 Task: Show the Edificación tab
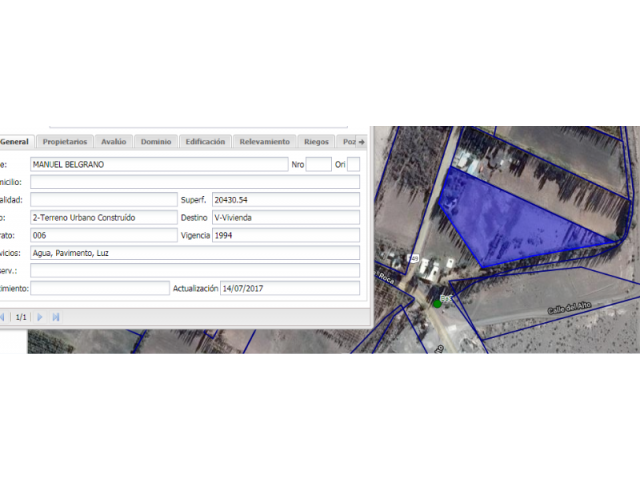205,142
